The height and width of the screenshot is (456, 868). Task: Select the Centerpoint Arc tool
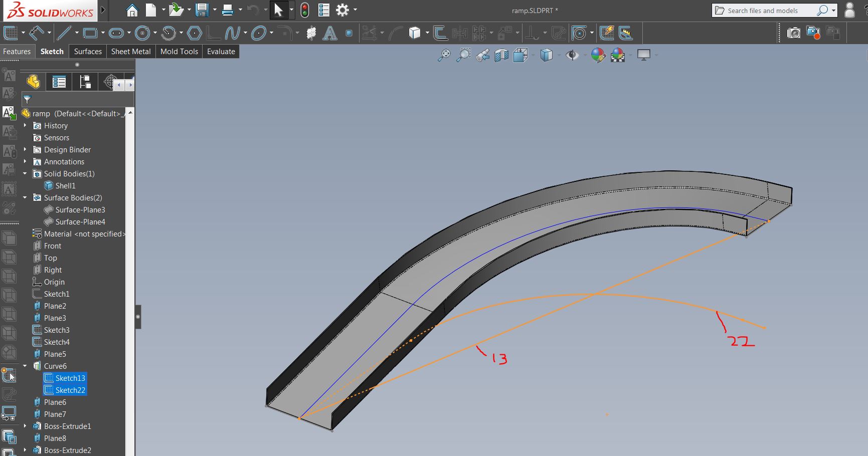168,34
